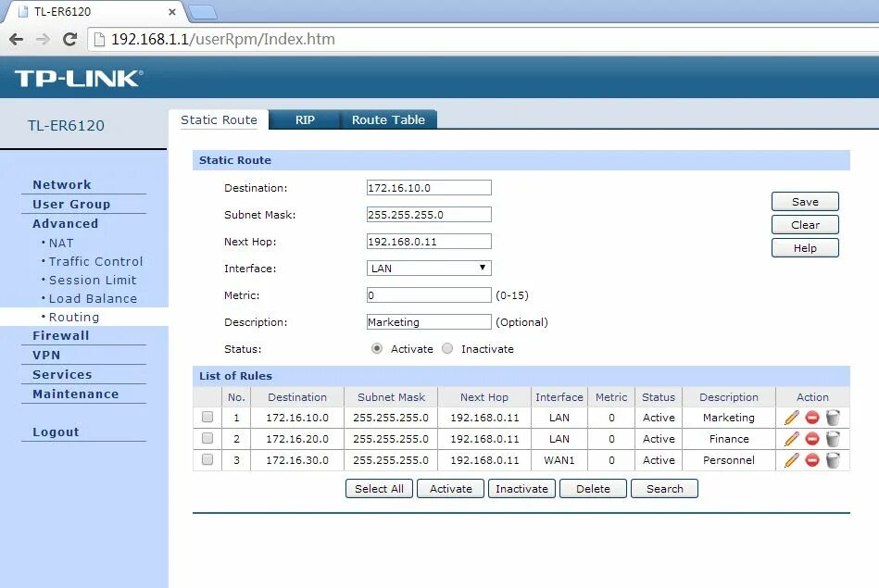
Task: Delete the Marketing route using bucket icon
Action: pyautogui.click(x=832, y=418)
